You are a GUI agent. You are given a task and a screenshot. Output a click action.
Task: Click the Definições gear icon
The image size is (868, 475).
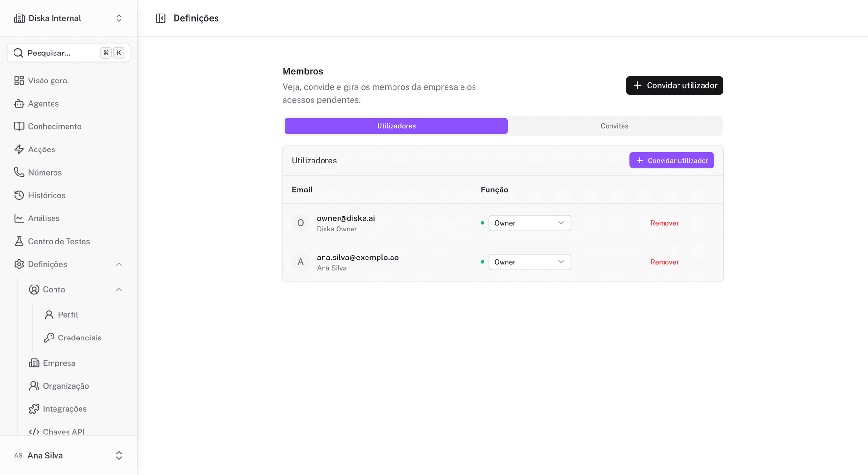click(x=19, y=264)
